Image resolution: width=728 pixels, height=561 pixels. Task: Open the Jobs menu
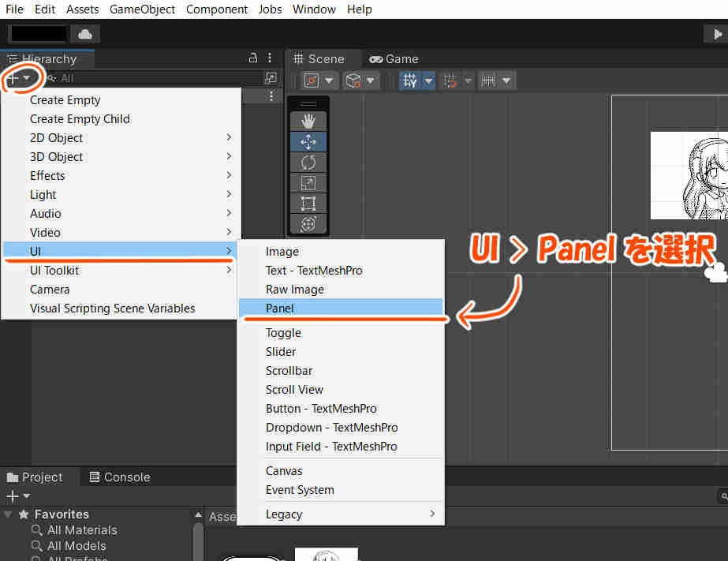(x=270, y=9)
